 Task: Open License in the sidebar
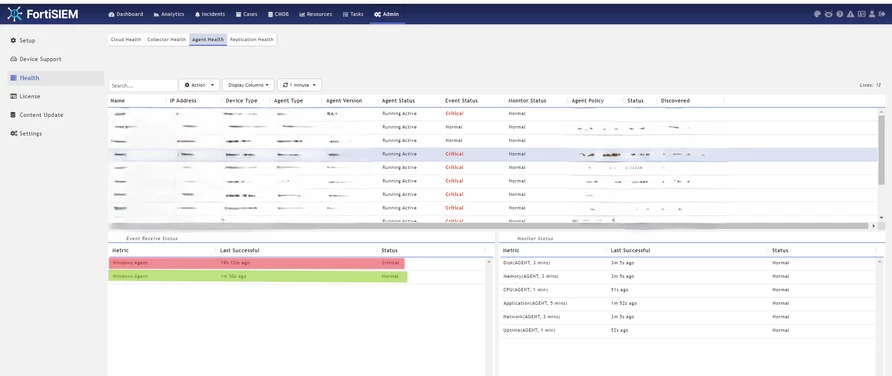pos(25,96)
